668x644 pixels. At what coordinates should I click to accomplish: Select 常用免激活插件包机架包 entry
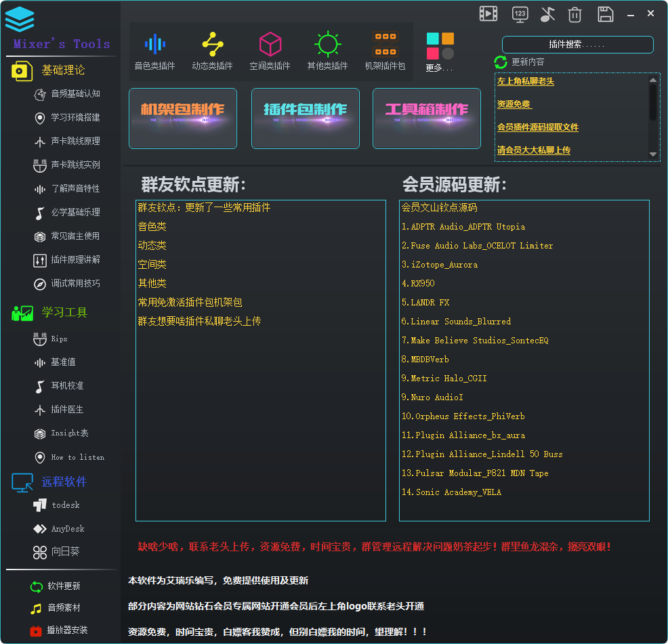tap(190, 303)
